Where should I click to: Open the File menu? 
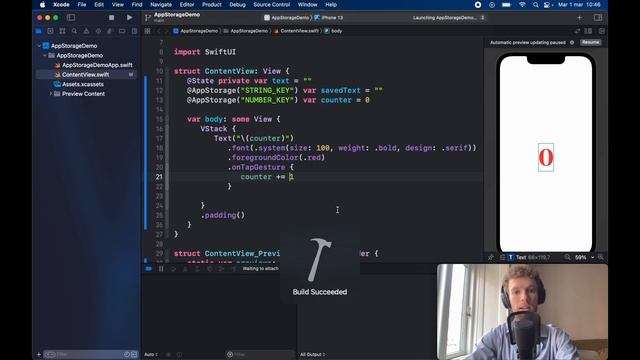pos(82,5)
